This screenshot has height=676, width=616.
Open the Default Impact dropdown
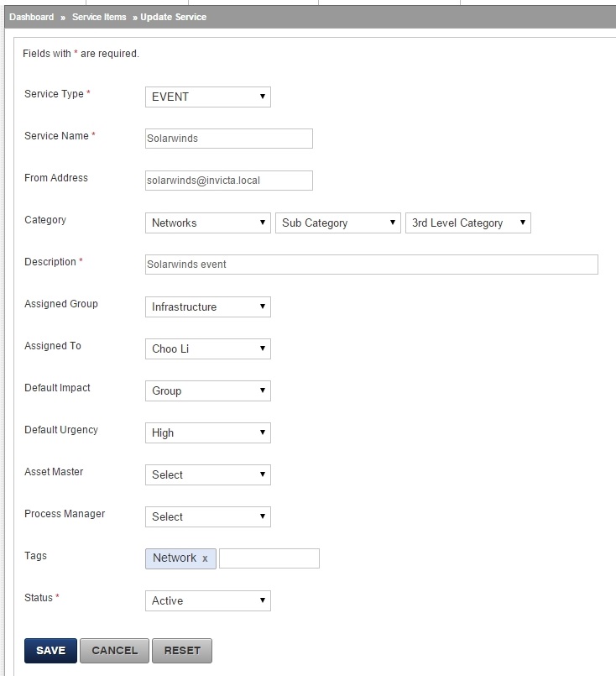point(208,390)
